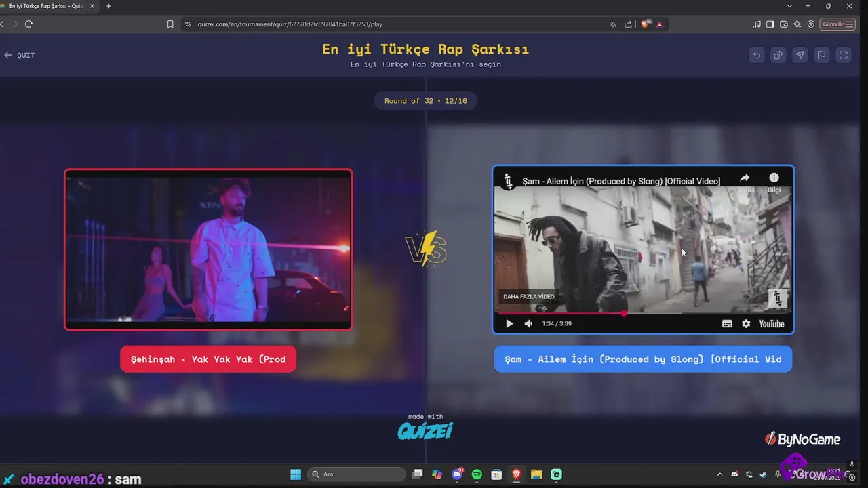
Task: Open Task View on taskbar
Action: (418, 474)
